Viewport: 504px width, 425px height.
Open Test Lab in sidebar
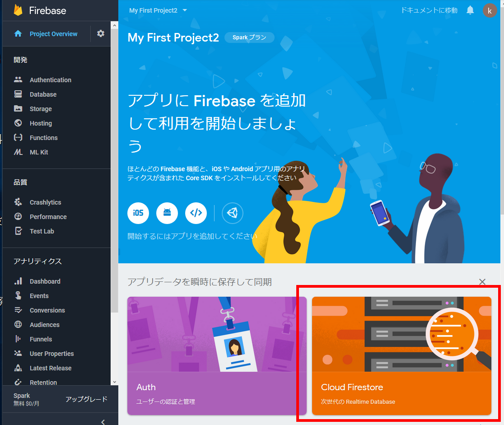[42, 231]
